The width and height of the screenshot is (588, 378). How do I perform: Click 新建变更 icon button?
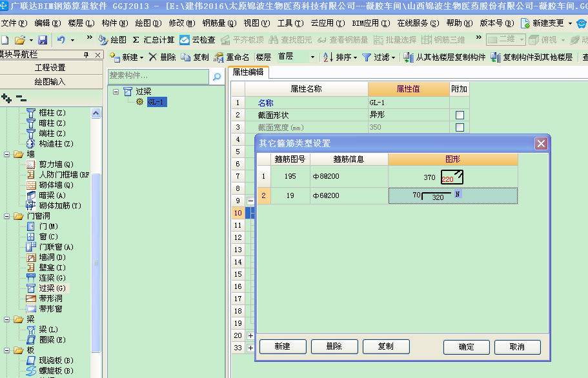coord(542,23)
